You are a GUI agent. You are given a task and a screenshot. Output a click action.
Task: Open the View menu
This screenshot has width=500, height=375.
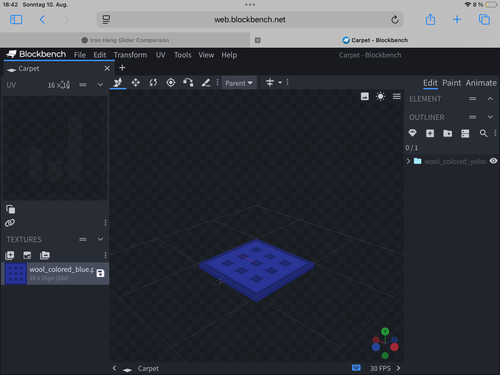pyautogui.click(x=206, y=55)
